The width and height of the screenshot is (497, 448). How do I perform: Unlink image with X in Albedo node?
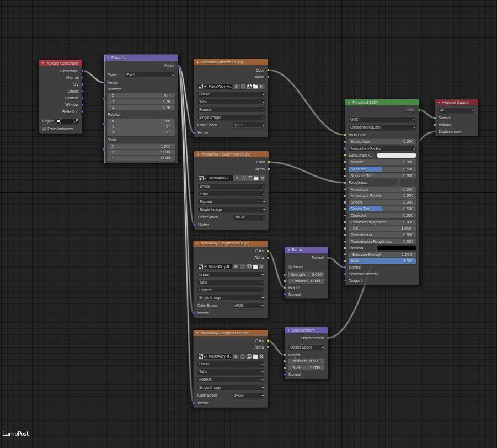[x=261, y=86]
